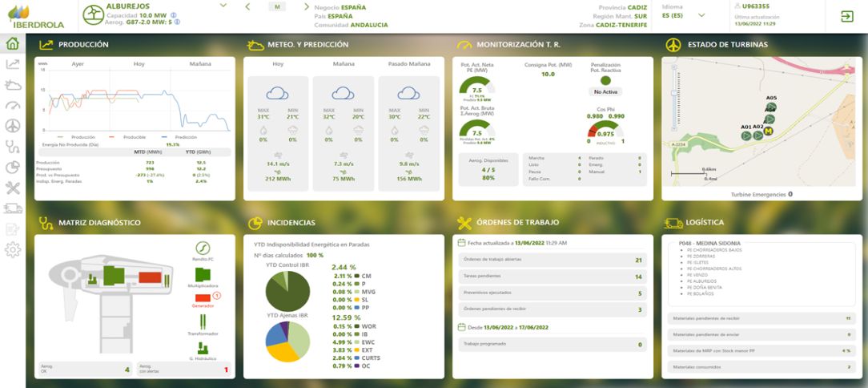
Task: Click the diagnostics stethoscope sidebar icon
Action: 12,147
